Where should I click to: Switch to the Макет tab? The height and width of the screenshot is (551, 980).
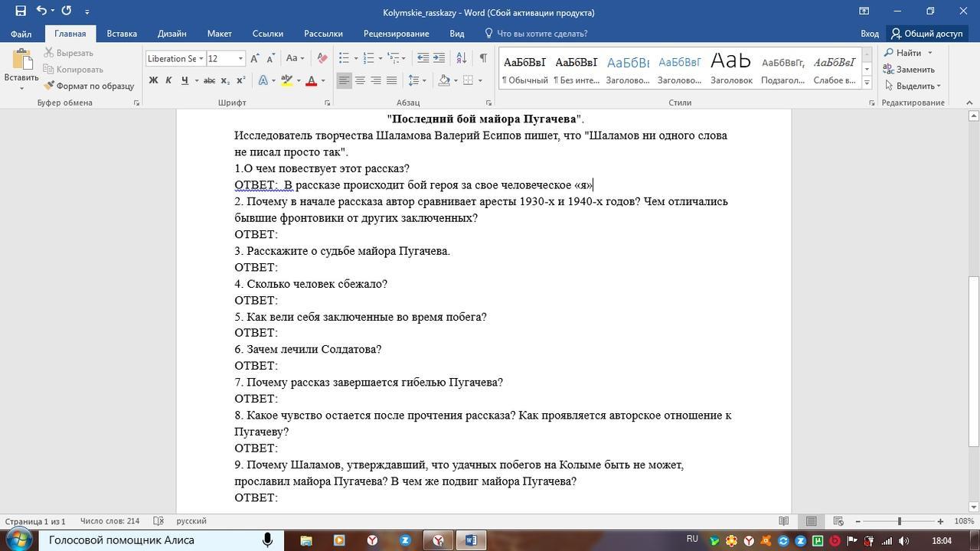point(219,34)
